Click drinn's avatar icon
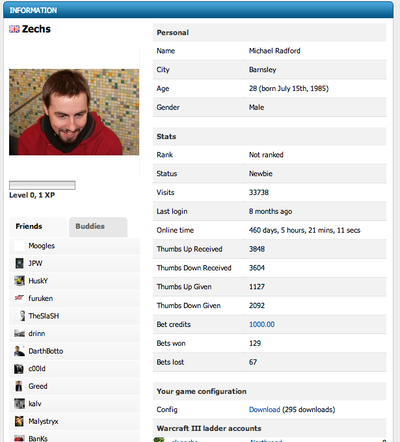The width and height of the screenshot is (400, 442). pyautogui.click(x=19, y=333)
